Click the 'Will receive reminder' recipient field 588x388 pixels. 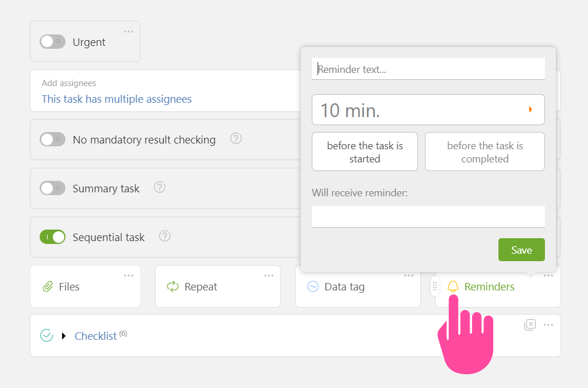[x=428, y=217]
